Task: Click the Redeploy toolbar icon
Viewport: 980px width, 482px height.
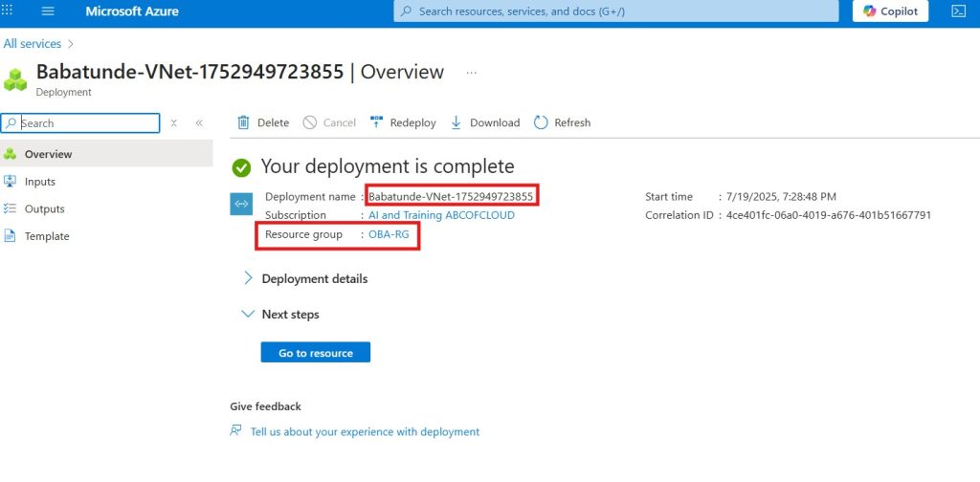Action: [x=375, y=122]
